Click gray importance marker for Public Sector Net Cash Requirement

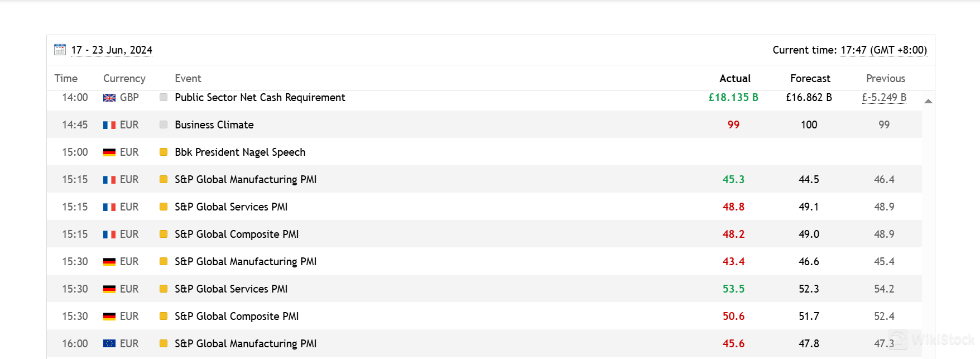coord(164,97)
